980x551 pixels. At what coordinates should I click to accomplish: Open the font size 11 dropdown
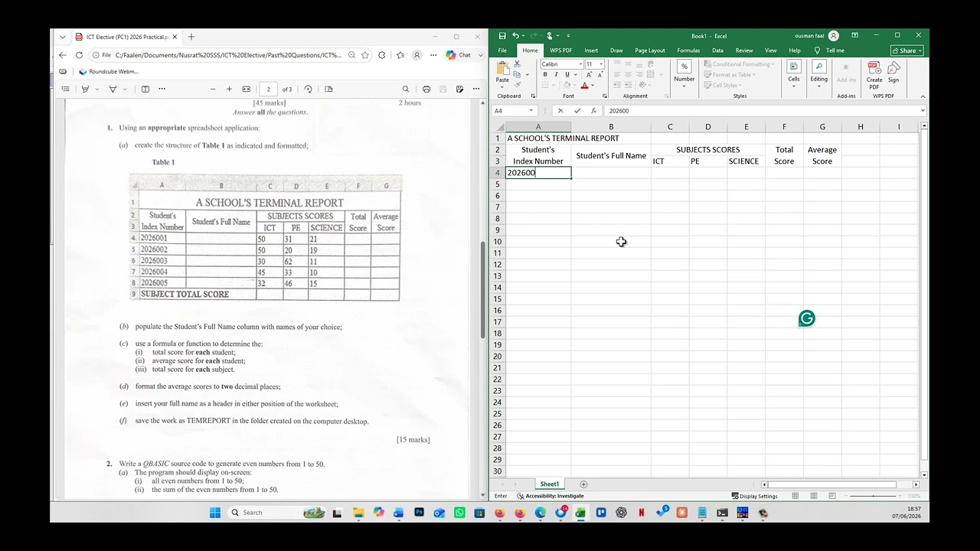pos(601,64)
